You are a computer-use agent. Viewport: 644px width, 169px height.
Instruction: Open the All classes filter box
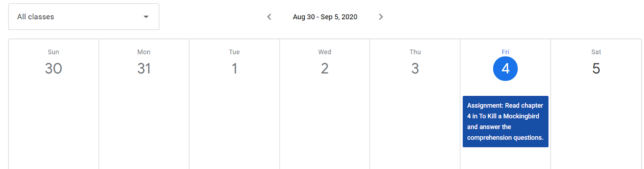(x=84, y=17)
